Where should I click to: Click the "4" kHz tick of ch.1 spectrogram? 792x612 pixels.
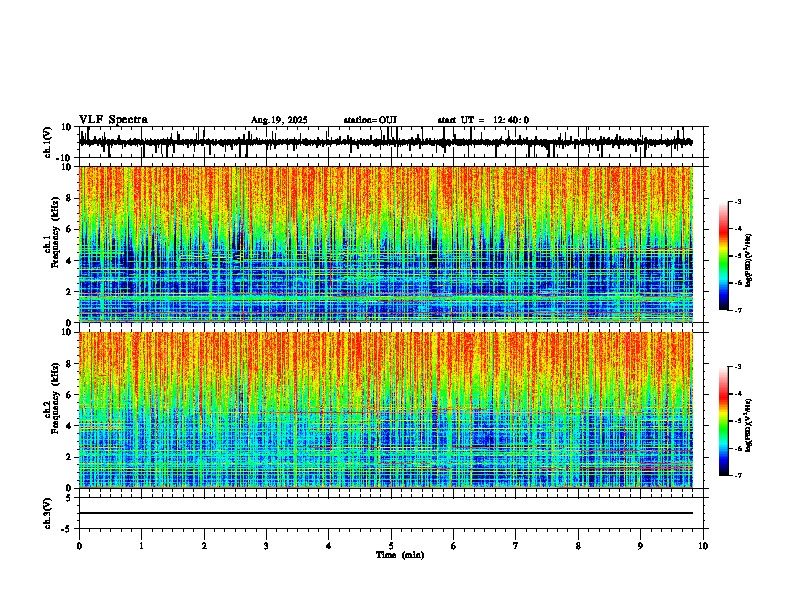pos(69,261)
